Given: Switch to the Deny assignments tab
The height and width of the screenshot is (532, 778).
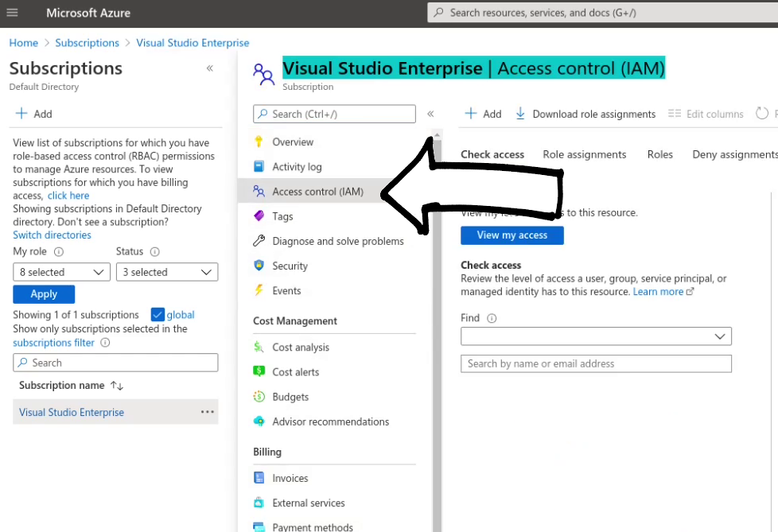Looking at the screenshot, I should click(735, 155).
